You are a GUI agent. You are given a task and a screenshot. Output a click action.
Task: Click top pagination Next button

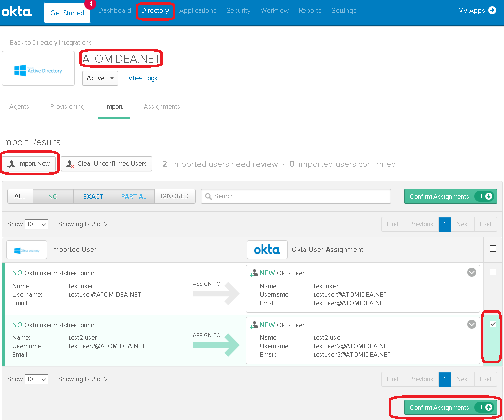[463, 224]
